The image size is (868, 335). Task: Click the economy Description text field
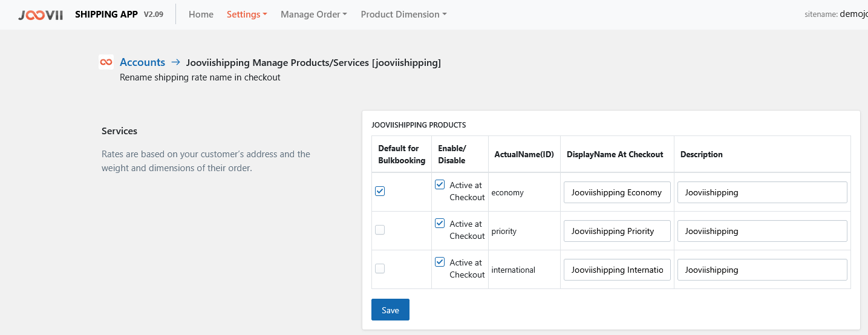click(x=762, y=192)
